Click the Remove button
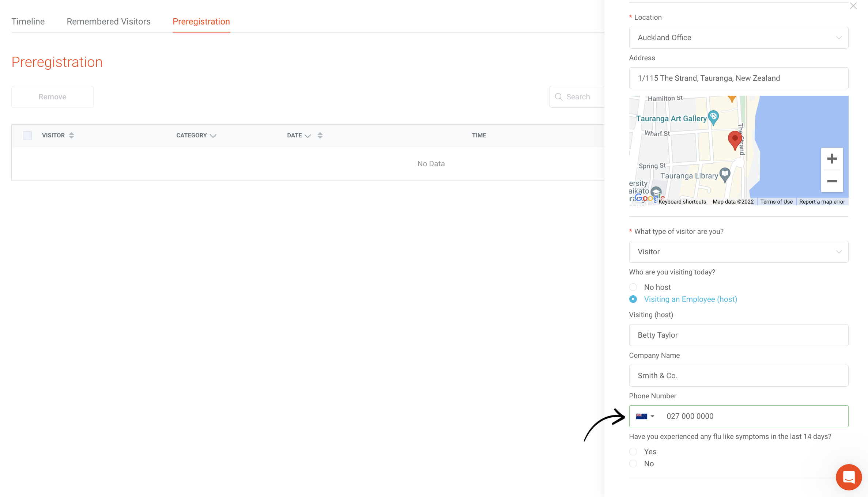868x497 pixels. [x=52, y=97]
